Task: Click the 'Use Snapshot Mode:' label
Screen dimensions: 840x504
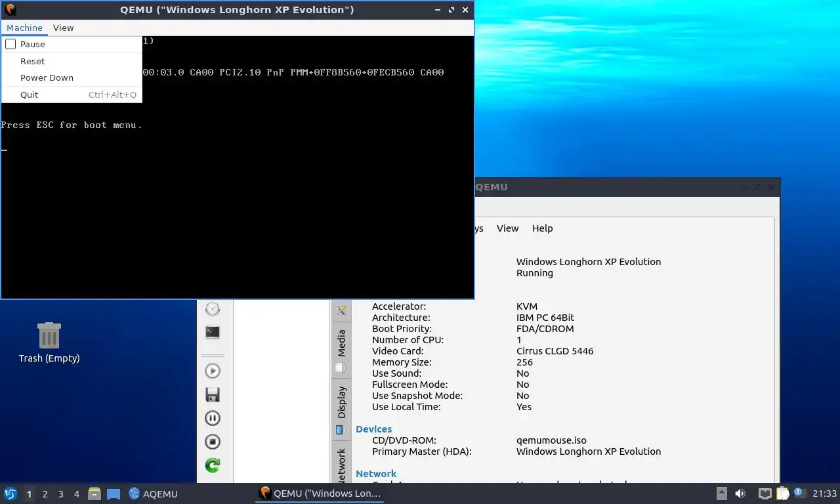Action: click(x=417, y=396)
